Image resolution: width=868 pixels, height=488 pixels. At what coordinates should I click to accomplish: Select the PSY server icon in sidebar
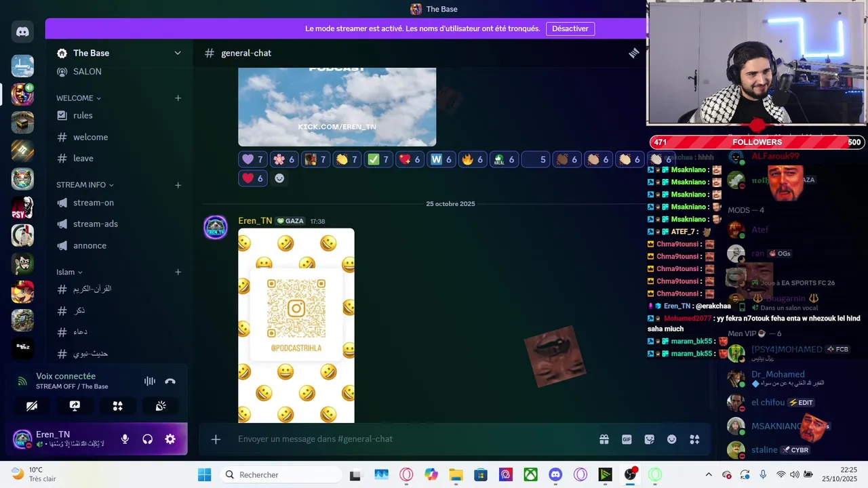(22, 207)
